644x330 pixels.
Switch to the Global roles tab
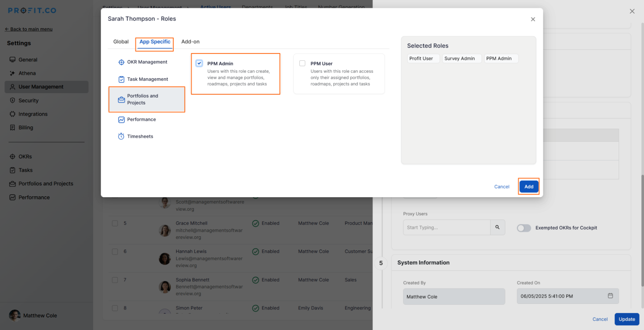(x=121, y=42)
